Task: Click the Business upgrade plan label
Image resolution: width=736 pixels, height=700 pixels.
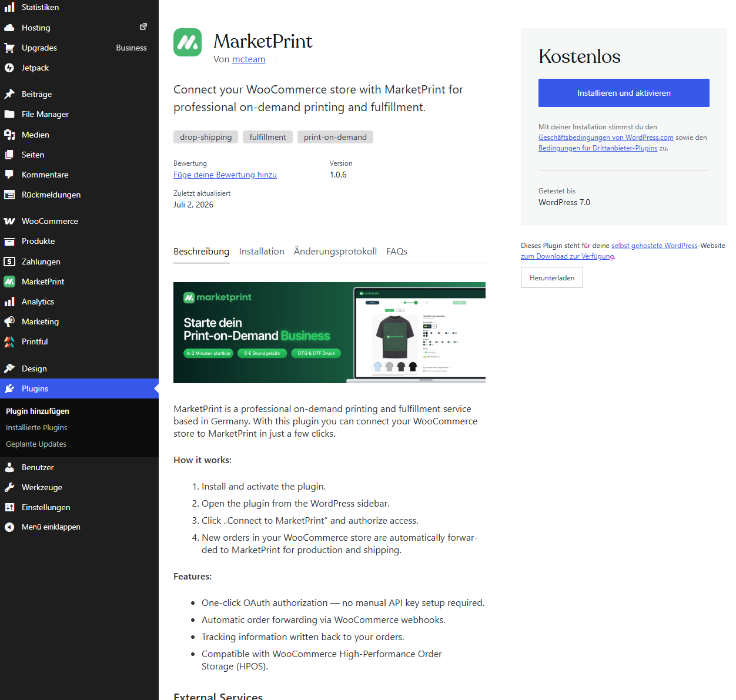Action: (x=131, y=48)
